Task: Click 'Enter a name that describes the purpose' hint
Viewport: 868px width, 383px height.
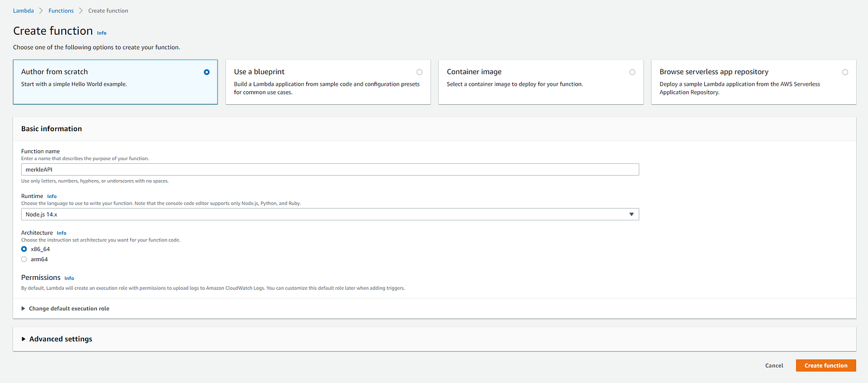Action: (x=85, y=158)
